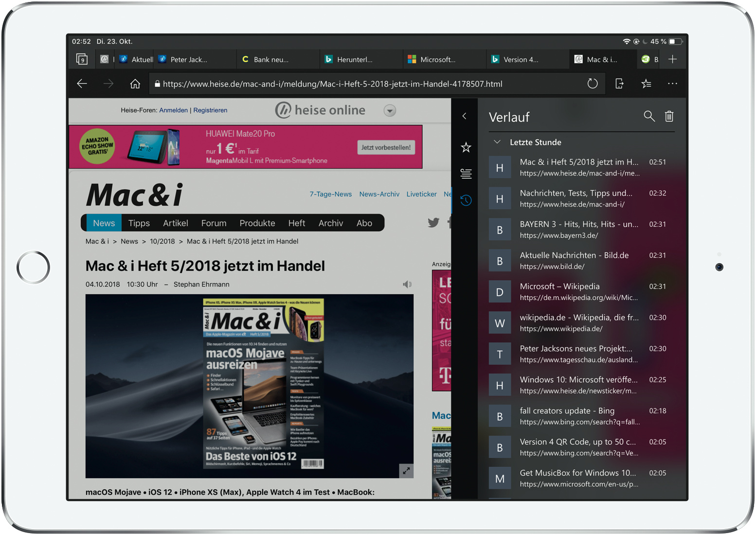
Task: Switch to the Peter Jack... tab
Action: [x=189, y=59]
